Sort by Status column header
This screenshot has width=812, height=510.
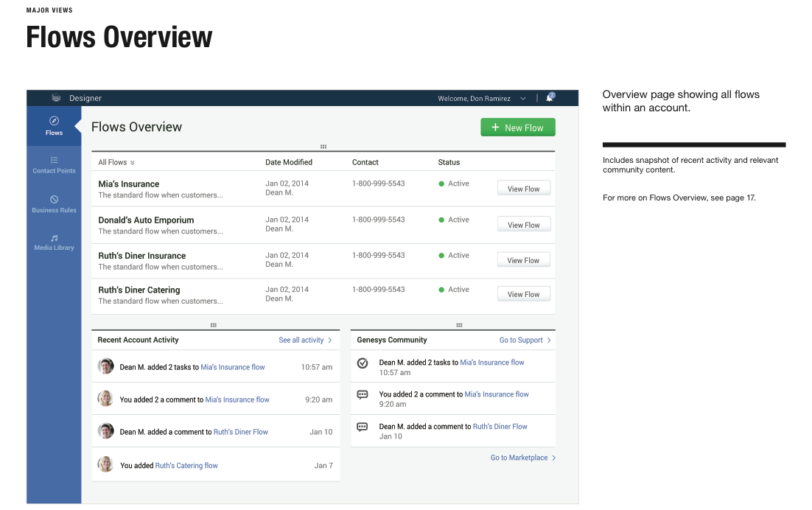pos(449,162)
